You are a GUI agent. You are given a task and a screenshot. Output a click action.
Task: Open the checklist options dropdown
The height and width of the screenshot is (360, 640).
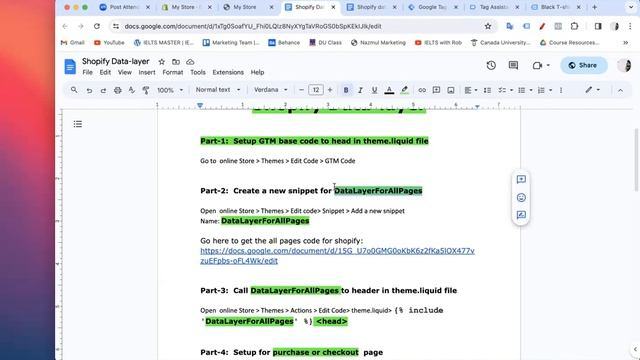point(506,90)
